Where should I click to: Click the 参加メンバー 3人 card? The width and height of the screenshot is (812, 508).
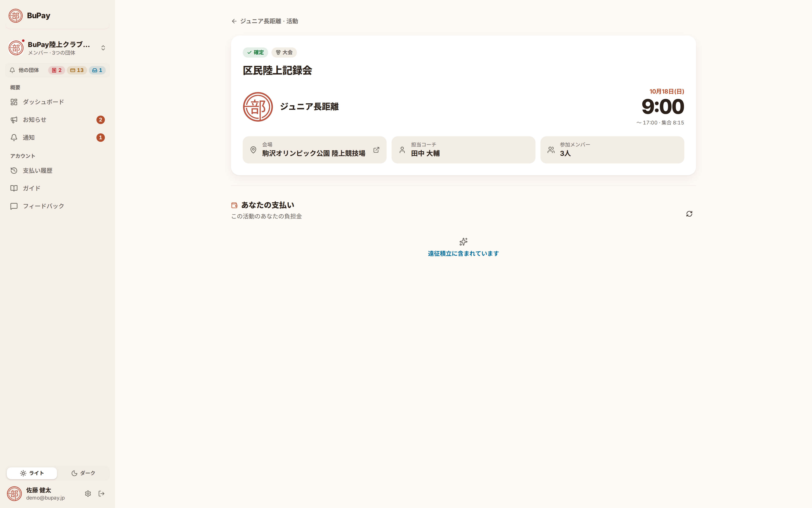point(612,150)
